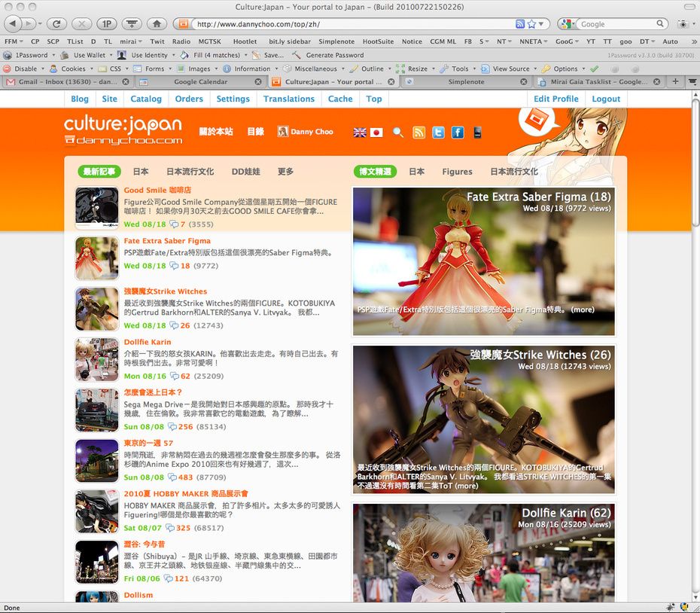The image size is (700, 613).
Task: Close the Google Calendar tab
Action: (x=258, y=82)
